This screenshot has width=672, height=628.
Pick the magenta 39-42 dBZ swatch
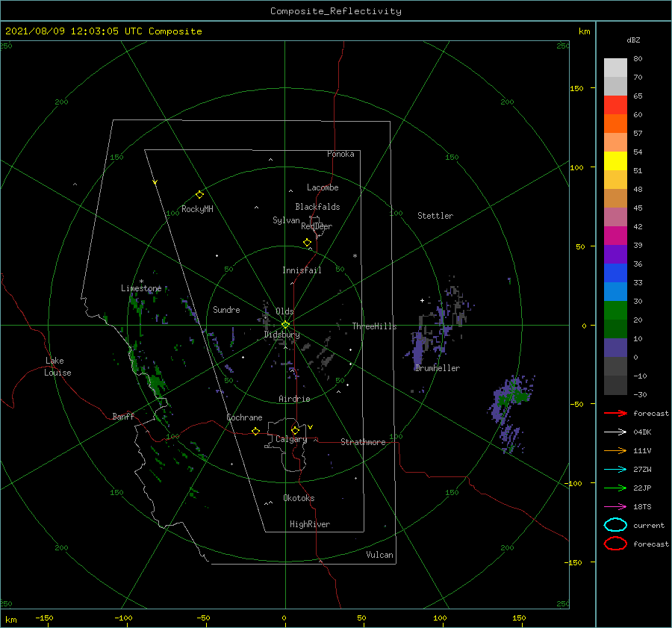point(615,236)
